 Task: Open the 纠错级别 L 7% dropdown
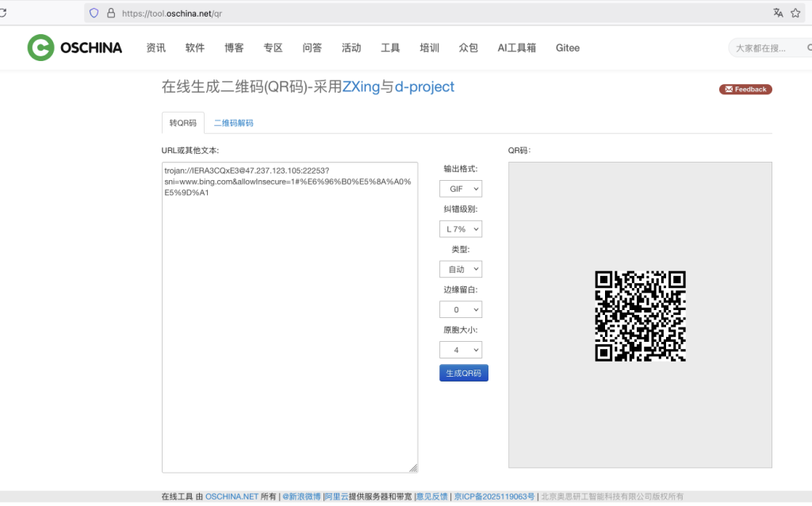[x=461, y=229]
